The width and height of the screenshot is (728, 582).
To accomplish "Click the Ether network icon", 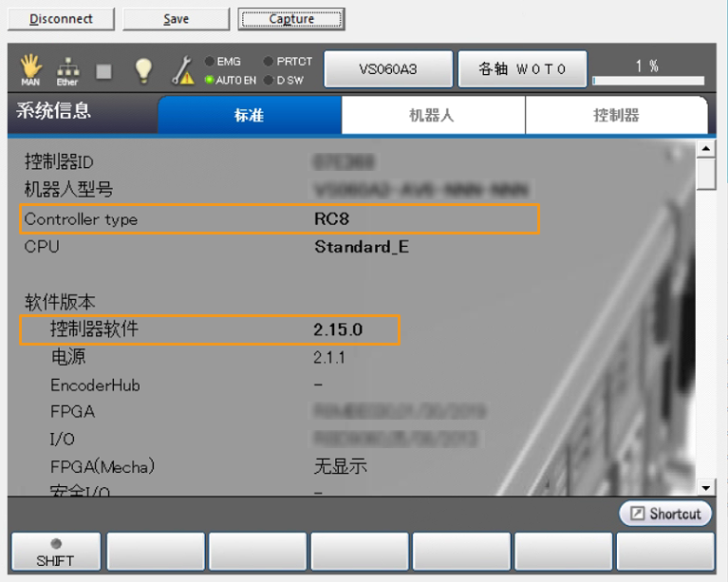I will pyautogui.click(x=67, y=71).
